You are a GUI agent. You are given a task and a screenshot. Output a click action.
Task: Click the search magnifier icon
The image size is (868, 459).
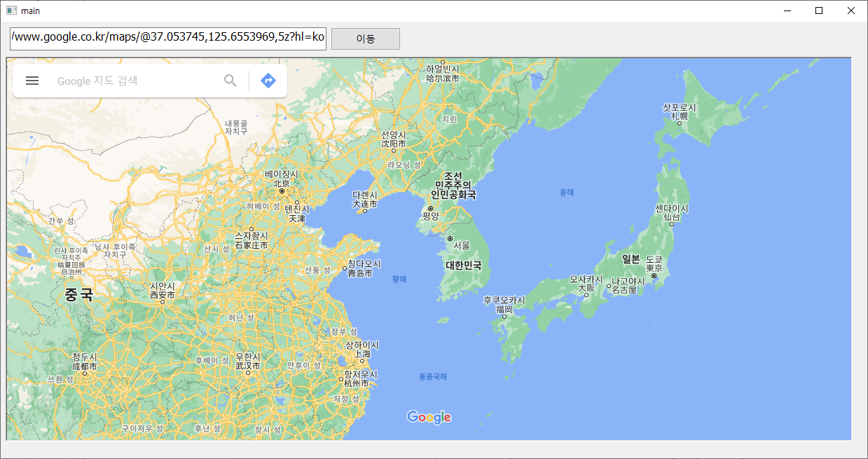point(230,81)
